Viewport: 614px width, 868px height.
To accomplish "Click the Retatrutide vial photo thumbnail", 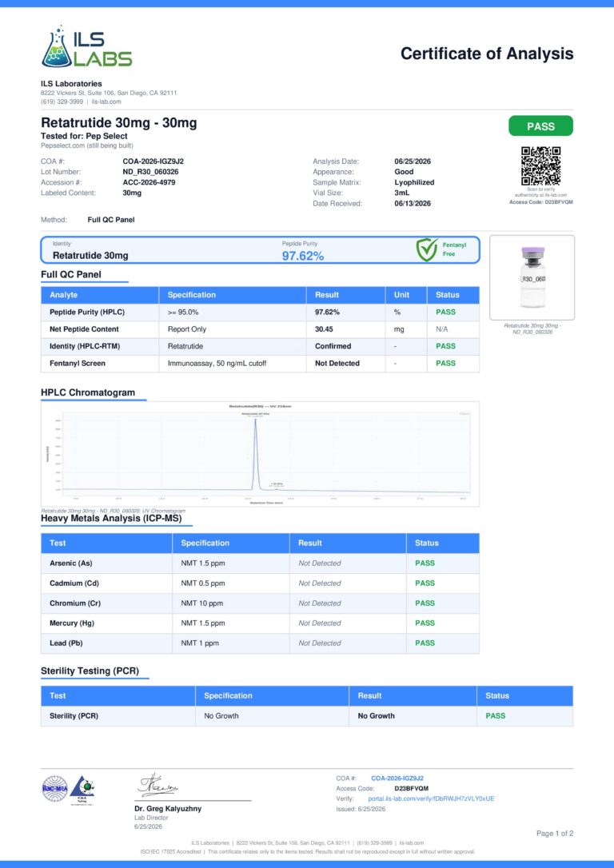I will (532, 277).
